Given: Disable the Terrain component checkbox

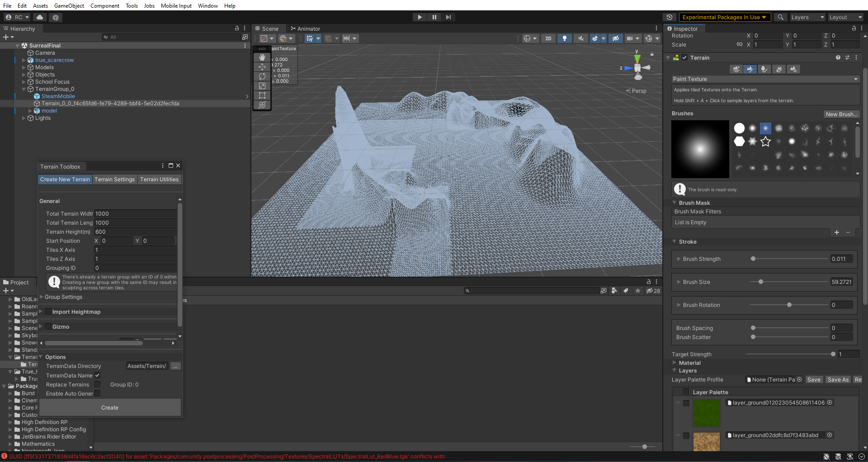Looking at the screenshot, I should (x=684, y=58).
